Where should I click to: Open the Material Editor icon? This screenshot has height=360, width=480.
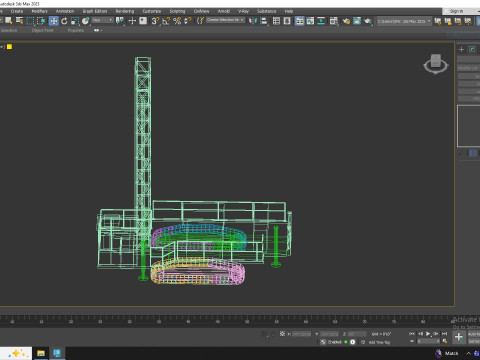click(x=334, y=21)
